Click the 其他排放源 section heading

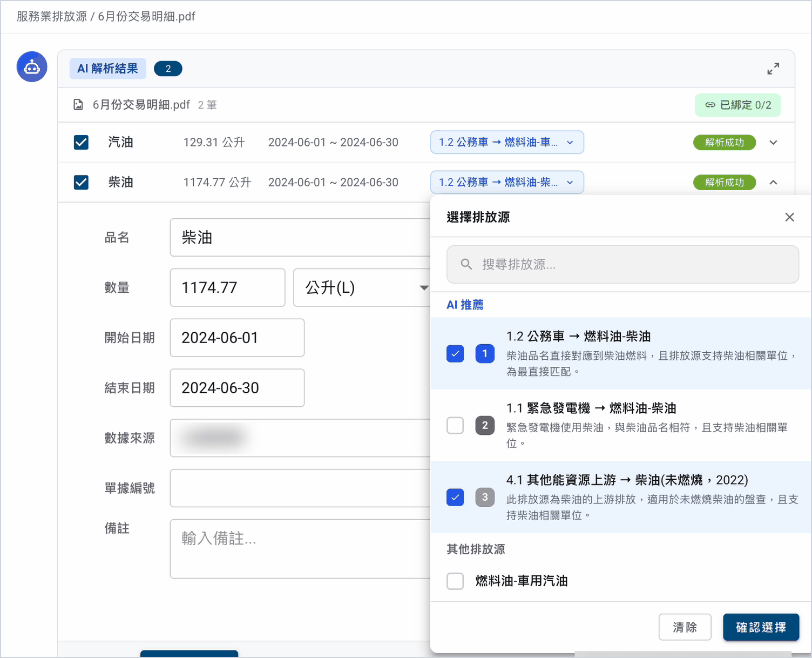coord(476,549)
